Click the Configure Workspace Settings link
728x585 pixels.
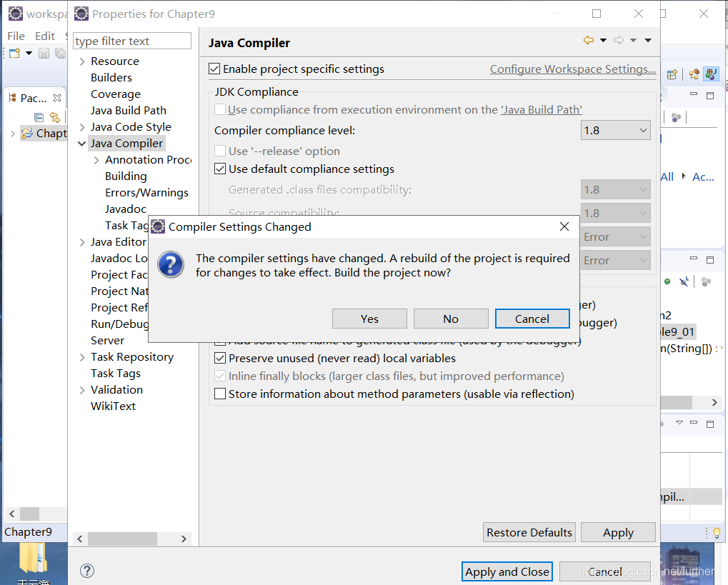[x=572, y=69]
